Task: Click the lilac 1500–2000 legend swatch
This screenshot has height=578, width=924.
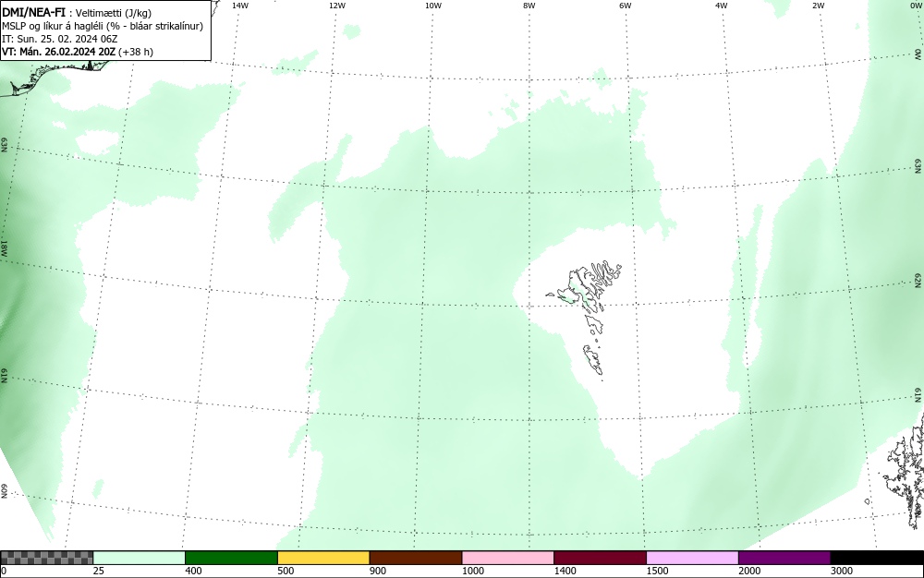Action: 692,558
